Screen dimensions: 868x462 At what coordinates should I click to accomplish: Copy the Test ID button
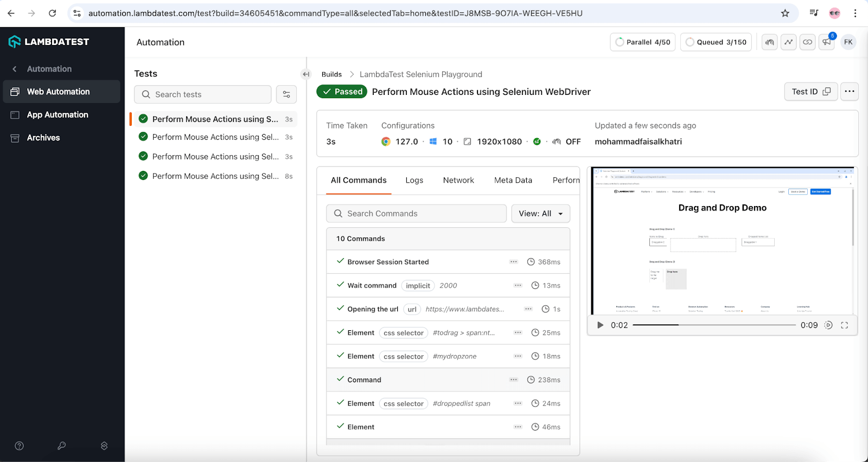coord(811,92)
